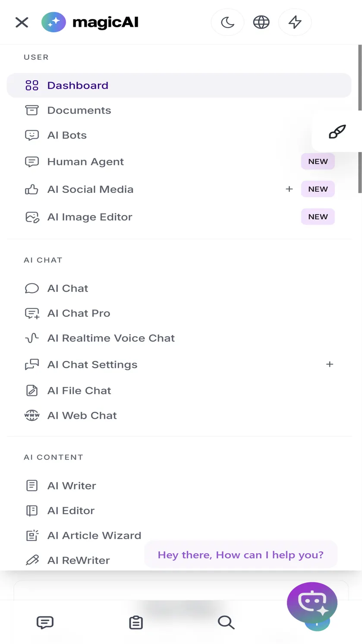Launch AI Realtime Voice Chat
This screenshot has width=362, height=644.
pyautogui.click(x=179, y=338)
